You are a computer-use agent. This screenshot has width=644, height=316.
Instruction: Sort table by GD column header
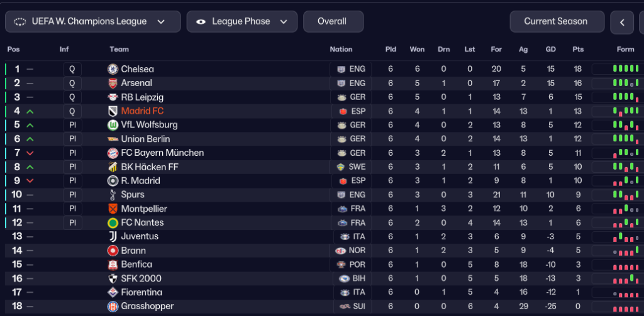[550, 50]
